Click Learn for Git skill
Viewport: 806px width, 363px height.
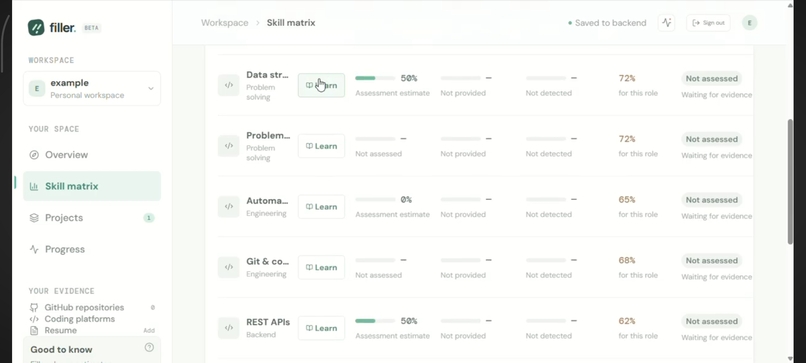[x=321, y=267]
